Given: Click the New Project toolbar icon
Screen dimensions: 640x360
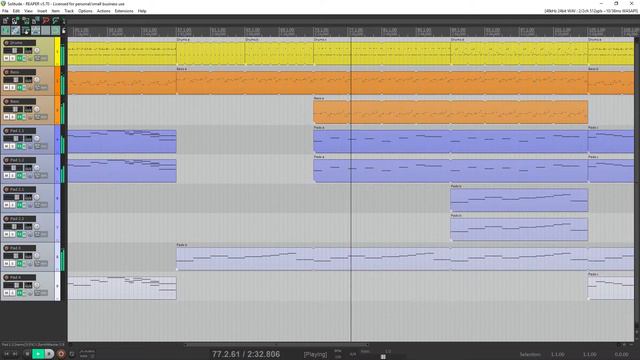Looking at the screenshot, I should [x=5, y=20].
